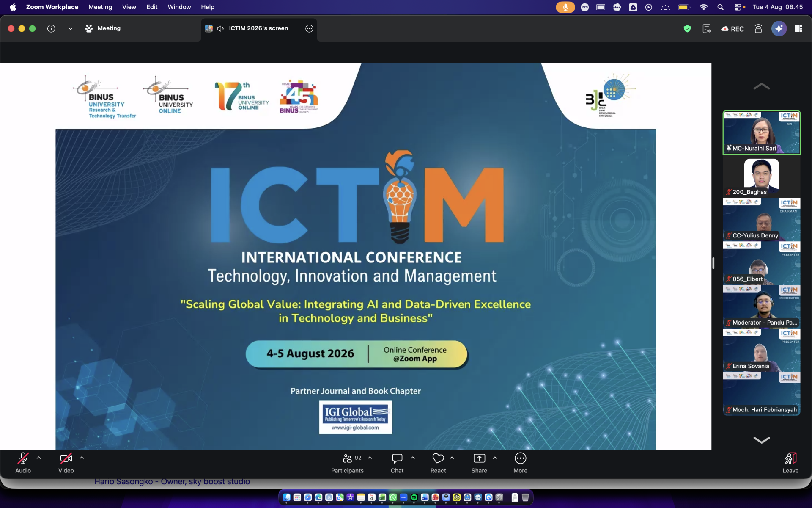
Task: Start the Video camera
Action: point(66,463)
